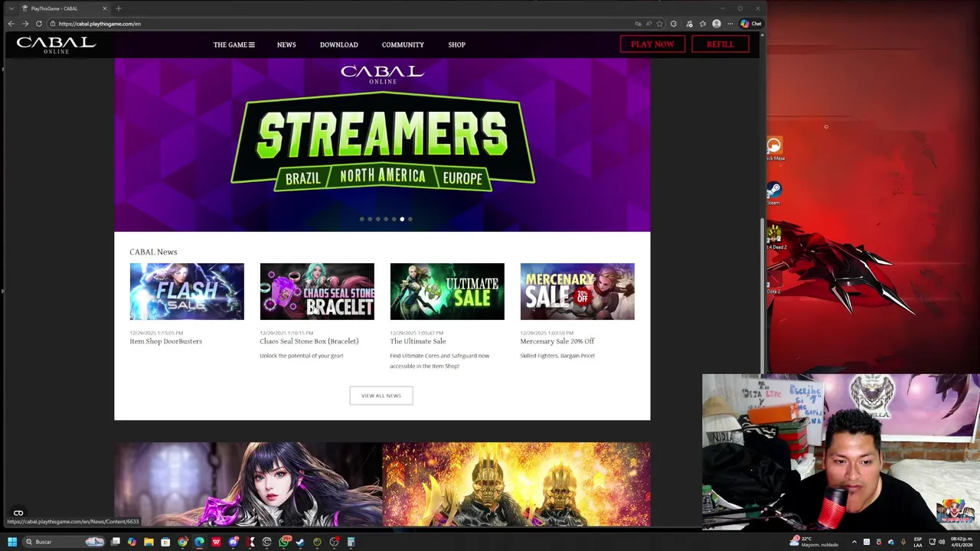Select the first carousel dot indicator
Viewport: 980px width, 551px height.
pos(361,219)
